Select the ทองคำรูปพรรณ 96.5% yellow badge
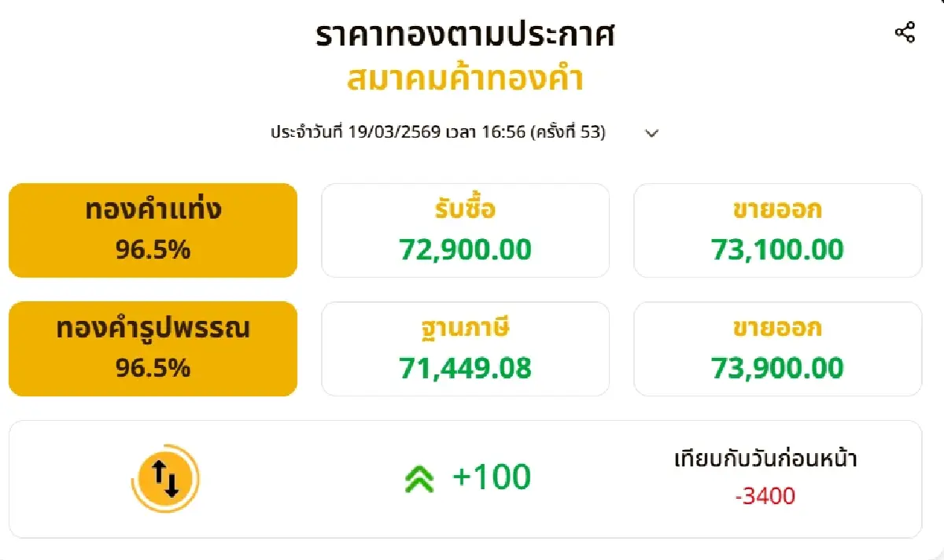Image resolution: width=944 pixels, height=560 pixels. (x=153, y=348)
